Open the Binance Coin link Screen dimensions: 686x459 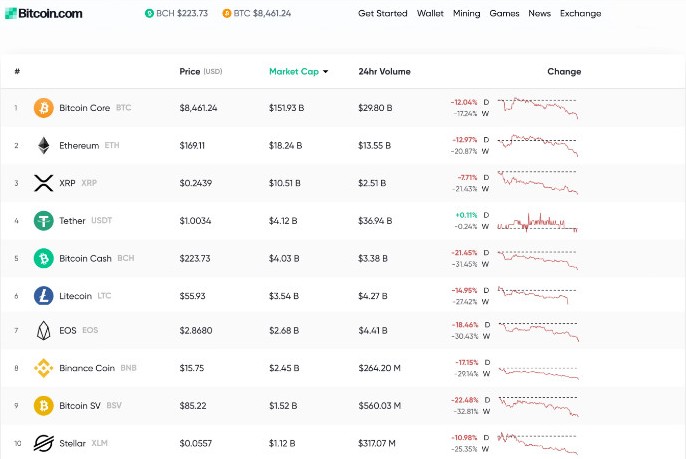[x=87, y=368]
